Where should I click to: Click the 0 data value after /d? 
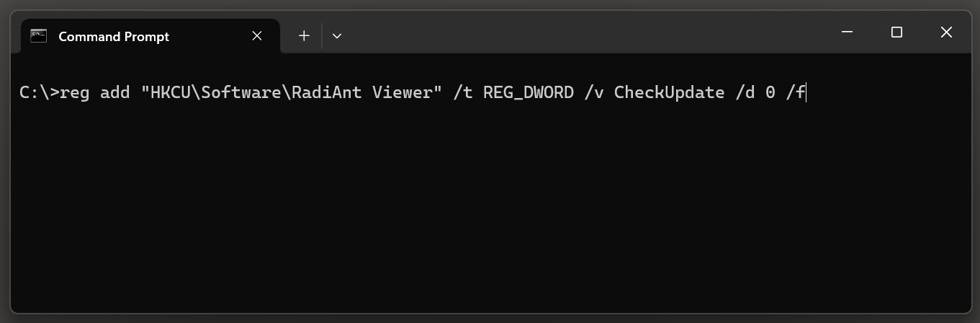pos(770,93)
